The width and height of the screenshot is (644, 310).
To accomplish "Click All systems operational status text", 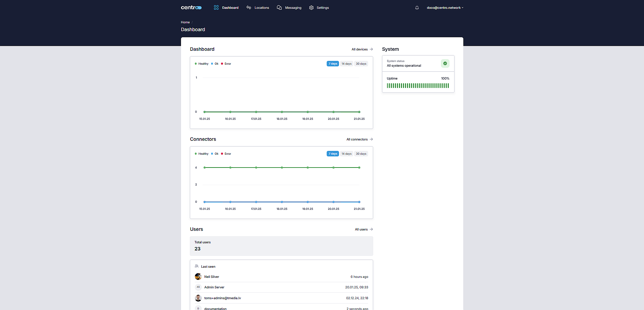I will (404, 66).
